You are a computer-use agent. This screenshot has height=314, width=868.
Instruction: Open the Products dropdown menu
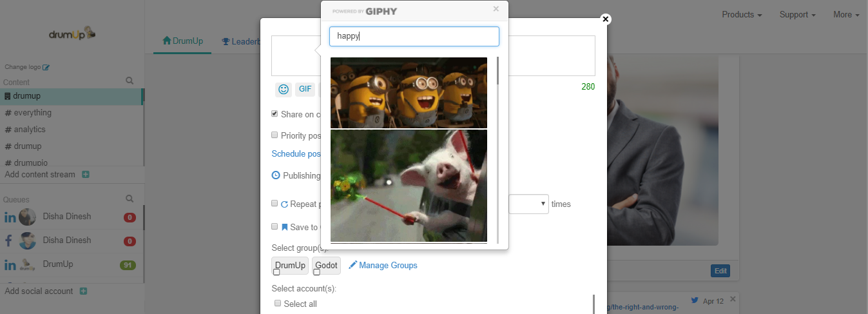point(742,15)
